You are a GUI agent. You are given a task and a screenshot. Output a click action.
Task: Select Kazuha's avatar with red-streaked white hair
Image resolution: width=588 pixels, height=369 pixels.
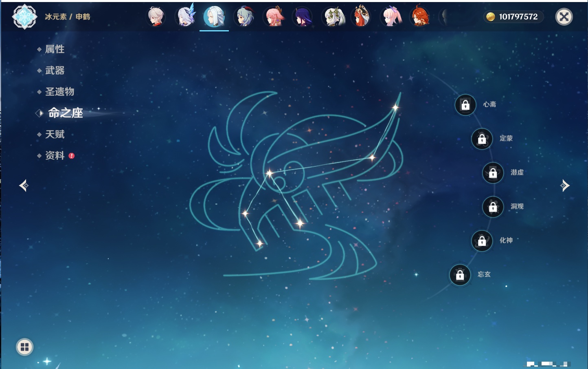coord(156,17)
